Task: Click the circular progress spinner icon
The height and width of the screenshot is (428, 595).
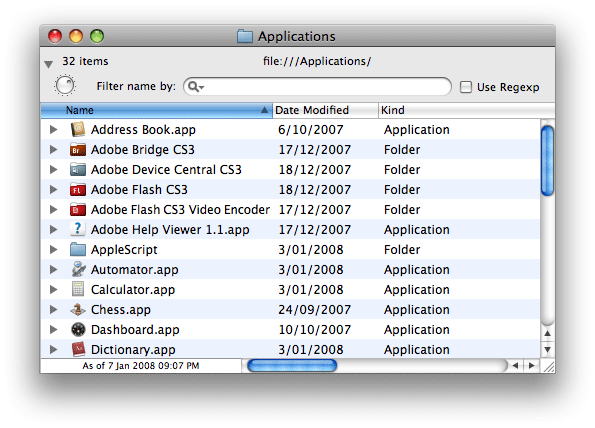Action: (65, 85)
